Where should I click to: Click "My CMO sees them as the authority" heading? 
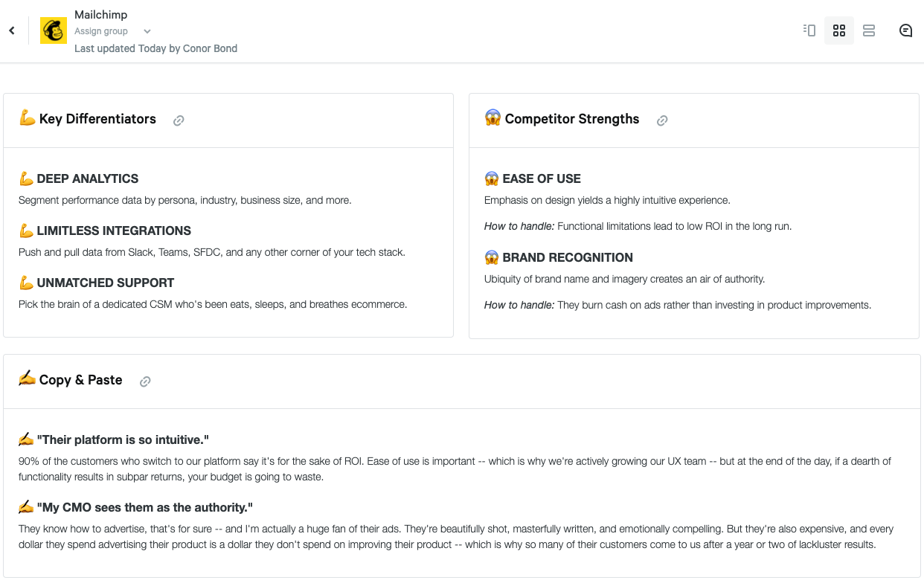[x=144, y=507]
